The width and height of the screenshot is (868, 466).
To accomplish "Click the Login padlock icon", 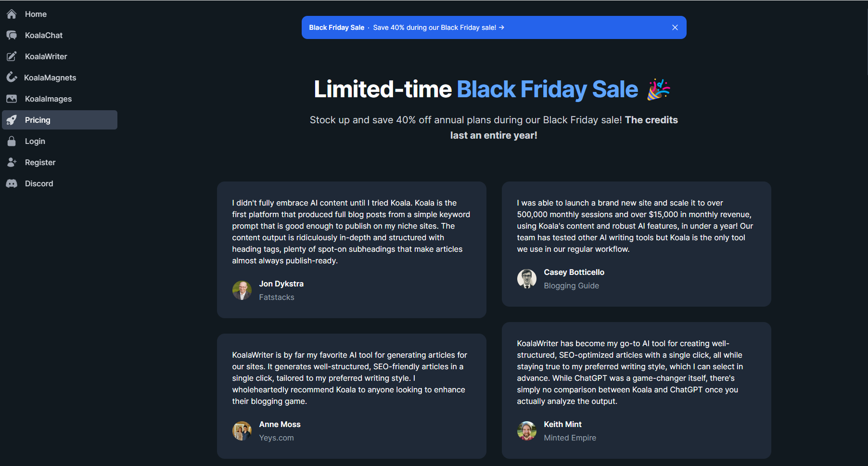I will pyautogui.click(x=12, y=141).
